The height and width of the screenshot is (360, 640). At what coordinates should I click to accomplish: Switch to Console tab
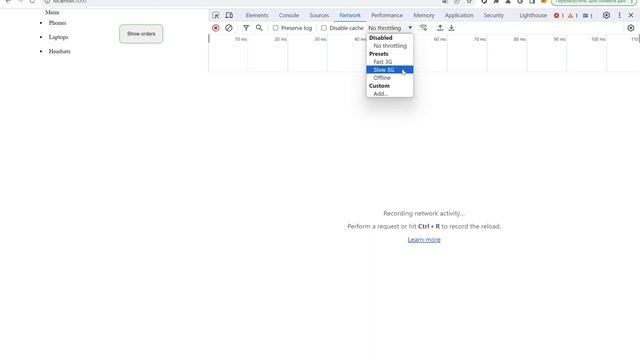[289, 16]
